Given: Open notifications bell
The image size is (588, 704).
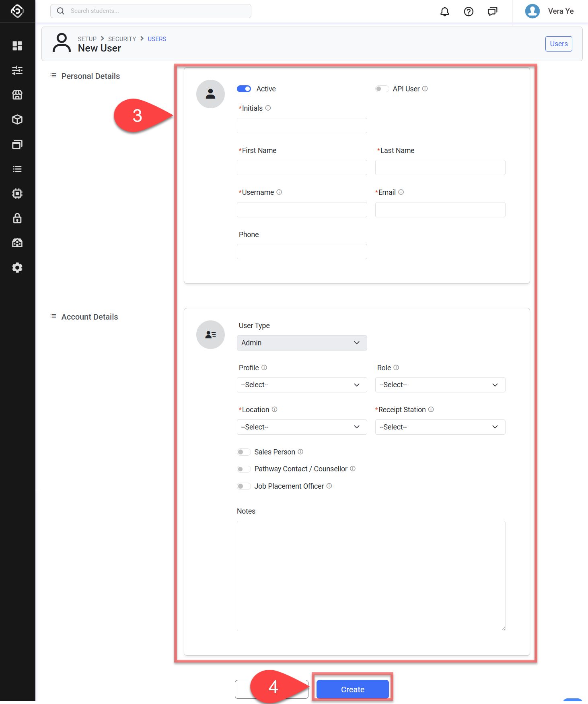Looking at the screenshot, I should pyautogui.click(x=445, y=11).
